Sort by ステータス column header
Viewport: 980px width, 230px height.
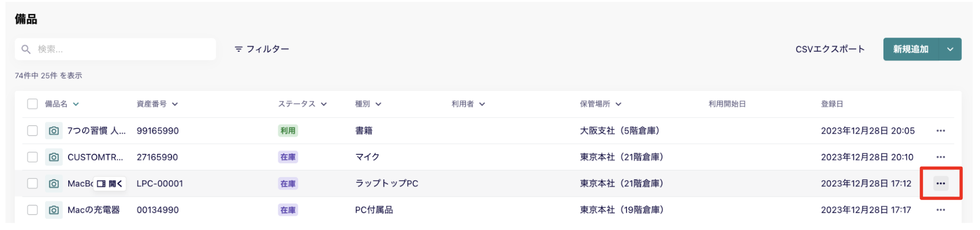click(302, 104)
